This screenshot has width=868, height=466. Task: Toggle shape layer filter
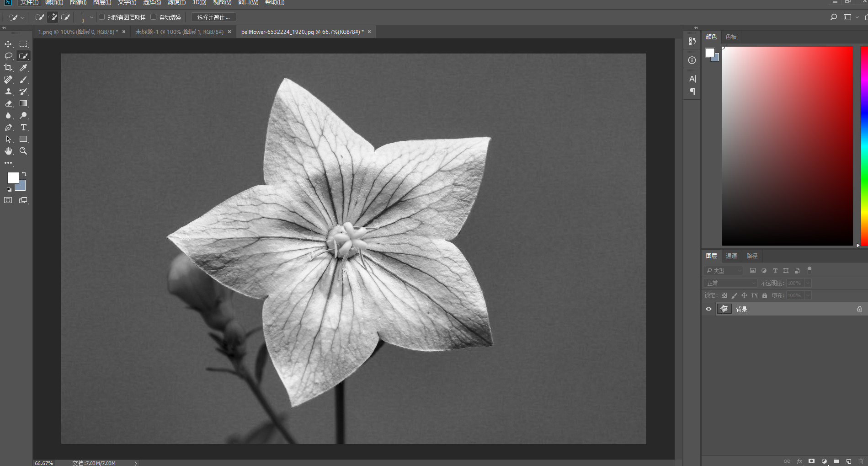(x=786, y=270)
